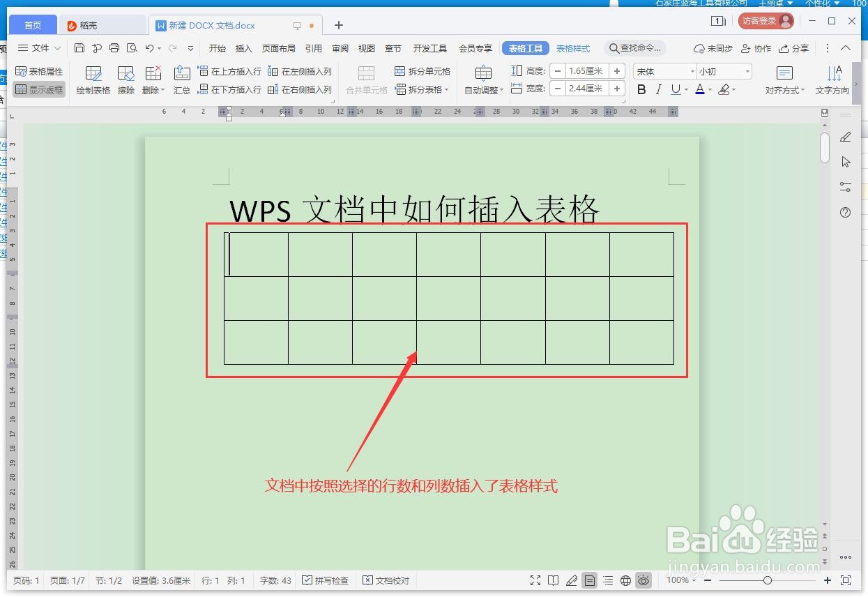
Task: Click the help question mark in sidebar
Action: pyautogui.click(x=846, y=212)
